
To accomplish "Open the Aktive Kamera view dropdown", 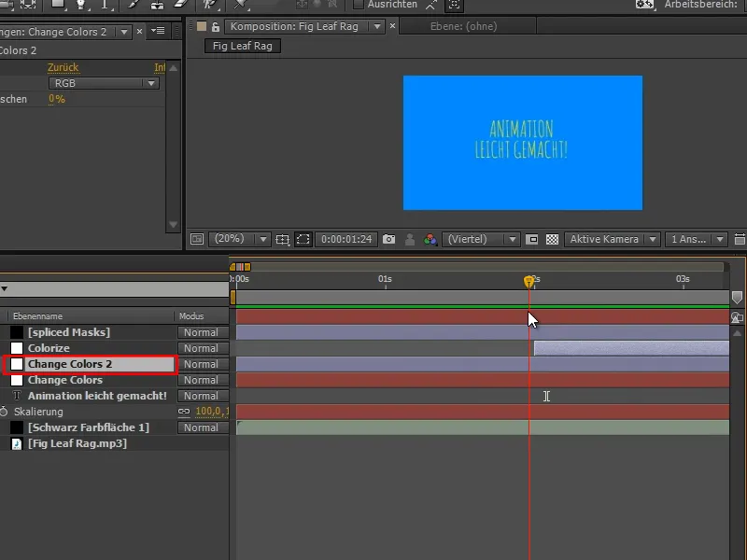I will point(613,239).
